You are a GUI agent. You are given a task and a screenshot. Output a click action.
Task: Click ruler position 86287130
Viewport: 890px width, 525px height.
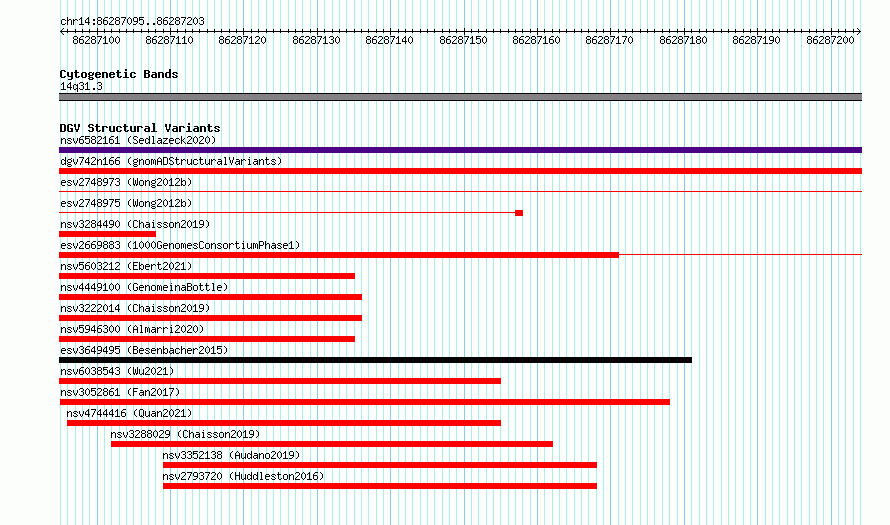tap(316, 40)
